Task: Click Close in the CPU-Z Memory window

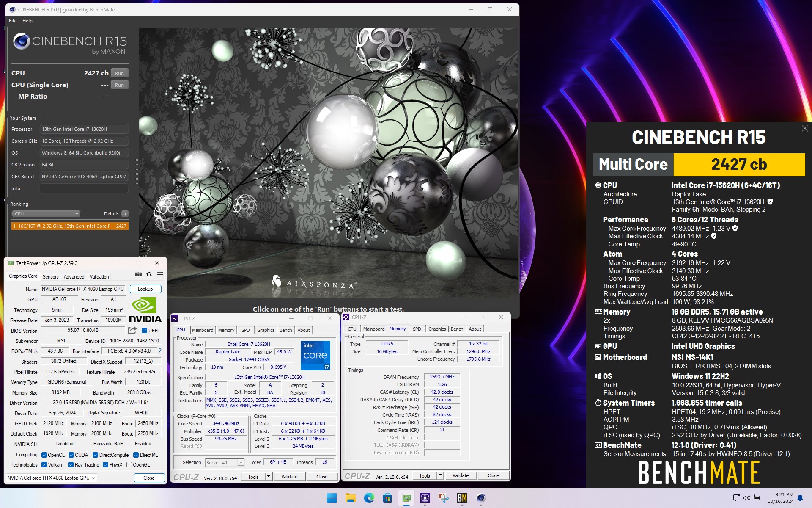Action: [493, 475]
